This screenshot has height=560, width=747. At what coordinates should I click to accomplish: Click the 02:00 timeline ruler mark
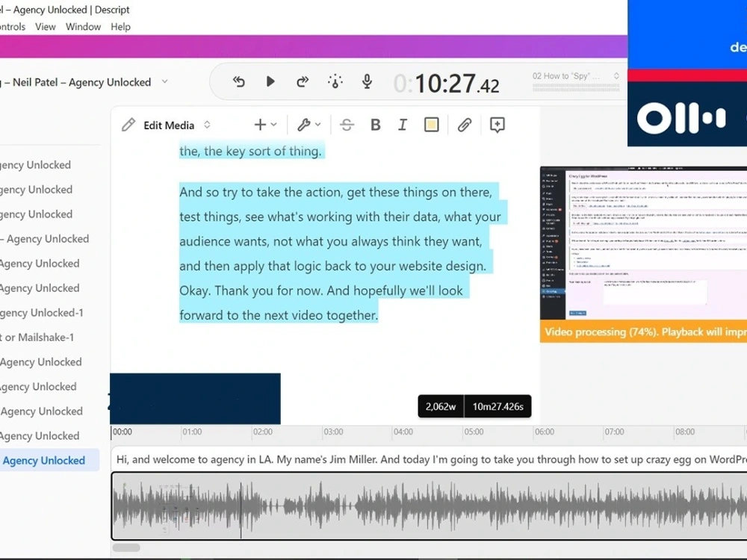tap(263, 432)
